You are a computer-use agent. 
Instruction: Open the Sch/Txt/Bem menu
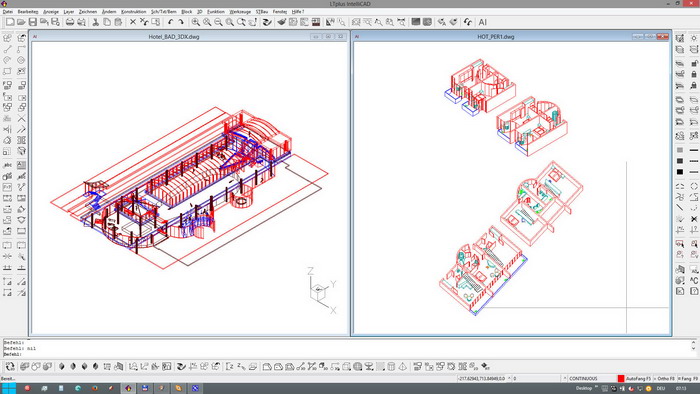coord(163,12)
